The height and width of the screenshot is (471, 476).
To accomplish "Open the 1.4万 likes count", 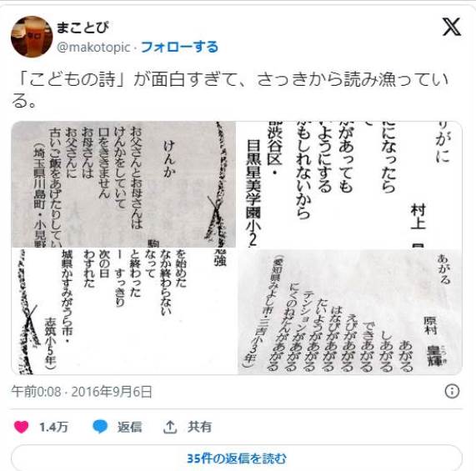I will tap(53, 427).
